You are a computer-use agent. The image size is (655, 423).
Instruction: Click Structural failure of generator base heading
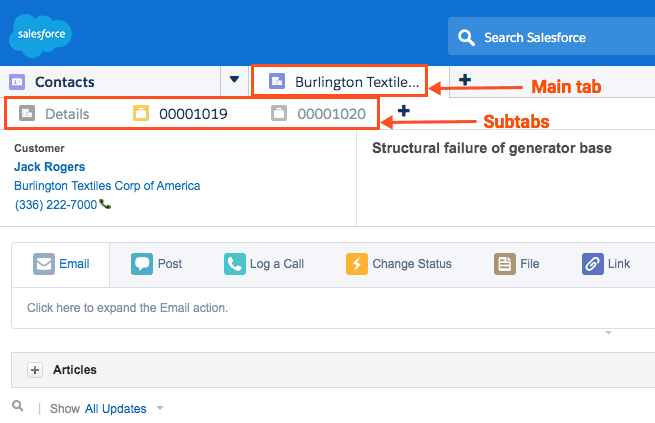coord(492,148)
